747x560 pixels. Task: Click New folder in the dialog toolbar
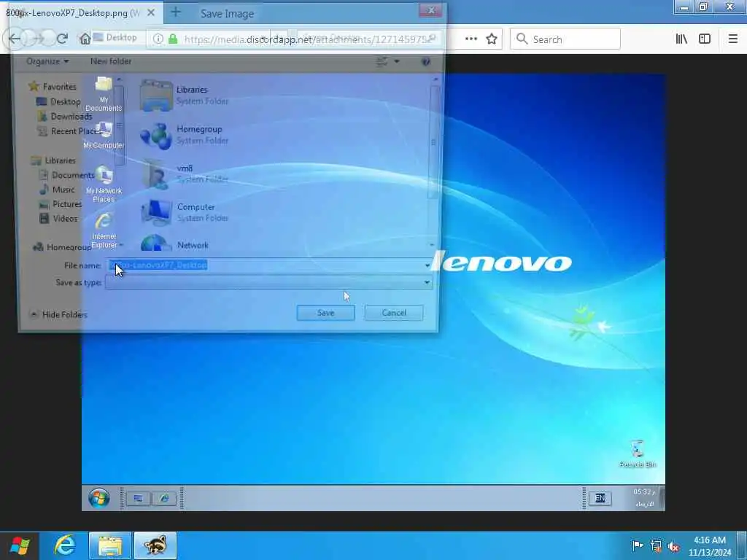click(x=111, y=61)
